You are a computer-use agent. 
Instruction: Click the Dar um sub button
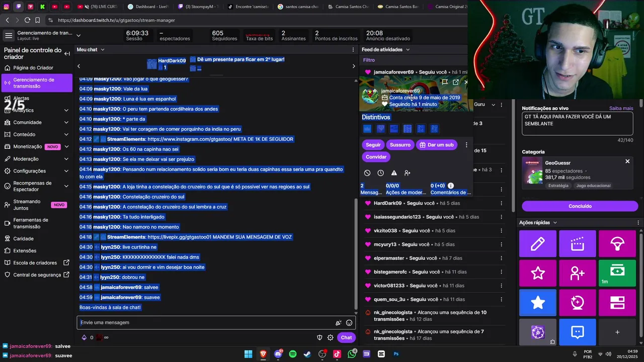coord(437,145)
